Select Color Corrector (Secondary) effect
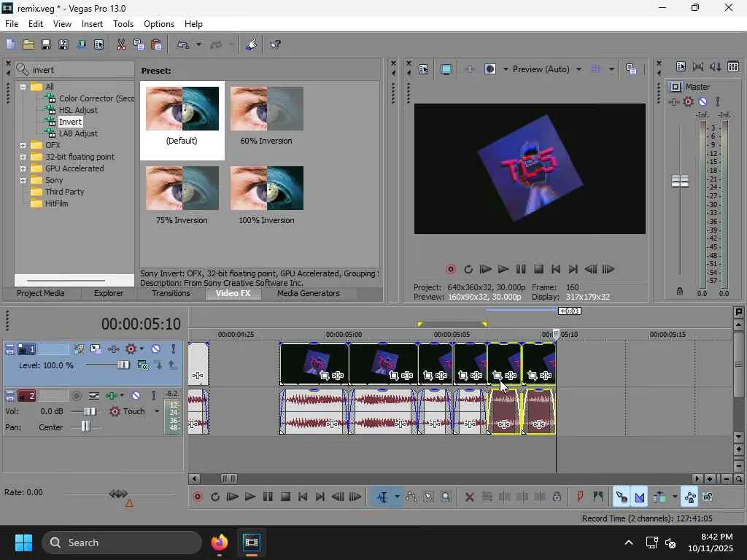 click(96, 98)
